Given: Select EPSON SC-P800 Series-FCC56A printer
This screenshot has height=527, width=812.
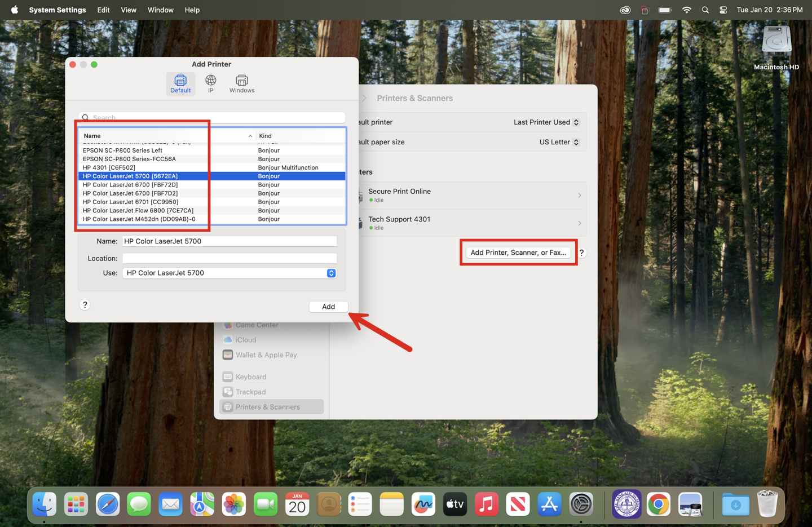Looking at the screenshot, I should [212, 159].
